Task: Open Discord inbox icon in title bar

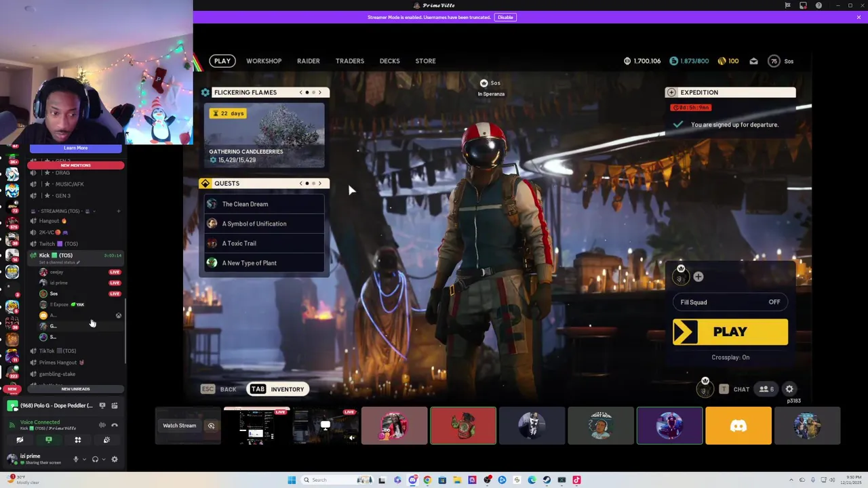Action: coord(803,5)
